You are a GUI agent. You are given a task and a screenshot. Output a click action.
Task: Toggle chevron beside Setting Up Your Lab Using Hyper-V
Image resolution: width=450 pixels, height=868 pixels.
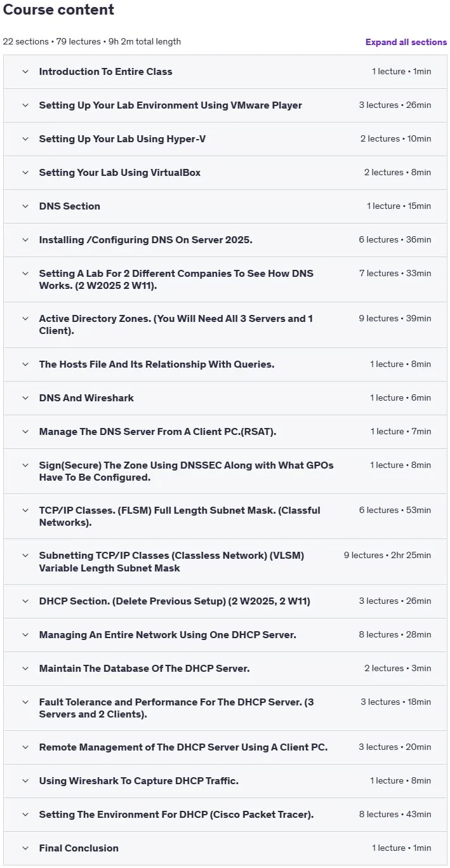(25, 139)
